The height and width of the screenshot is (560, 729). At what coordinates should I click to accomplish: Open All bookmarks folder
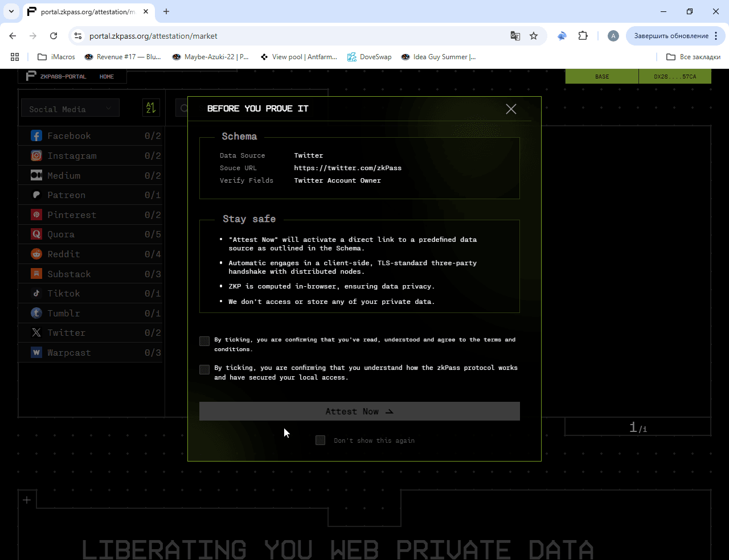click(x=693, y=57)
